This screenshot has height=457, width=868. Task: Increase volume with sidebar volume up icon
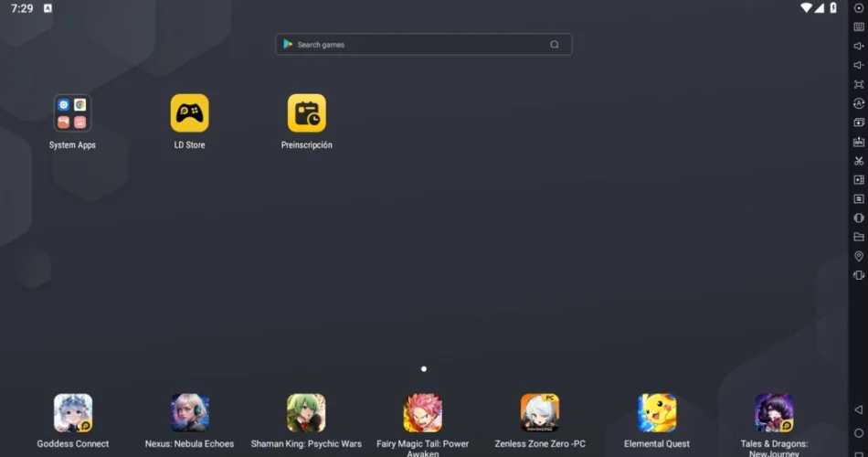tap(859, 46)
